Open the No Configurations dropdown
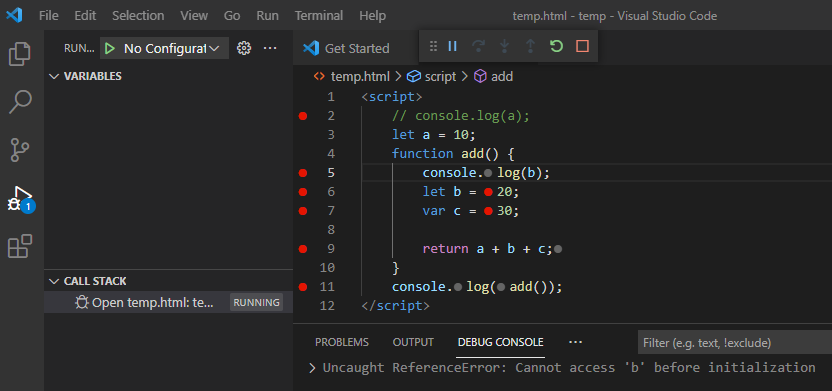832x391 pixels. pos(171,48)
